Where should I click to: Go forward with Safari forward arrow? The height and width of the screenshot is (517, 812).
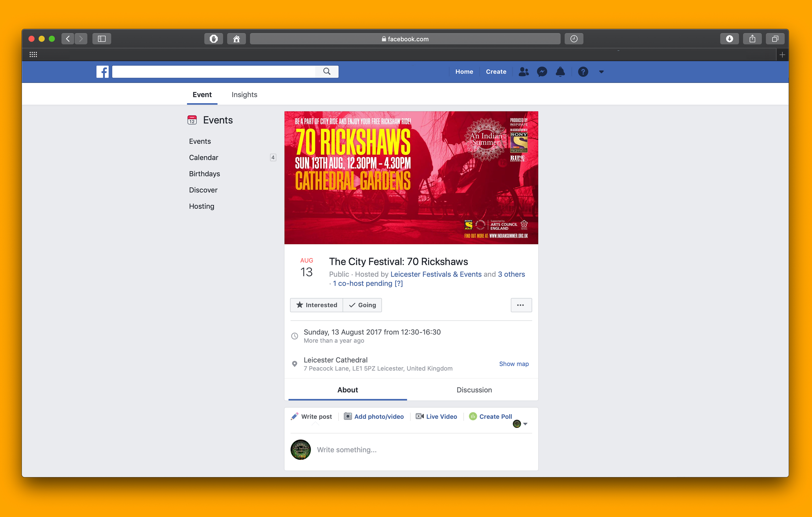coord(81,39)
